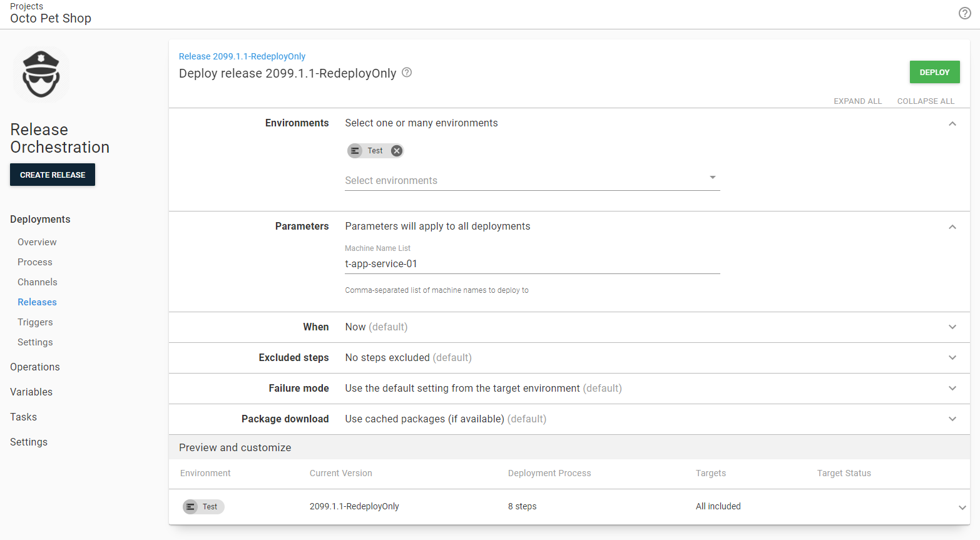Go to Triggers in the sidebar
This screenshot has height=540, width=980.
(x=35, y=322)
